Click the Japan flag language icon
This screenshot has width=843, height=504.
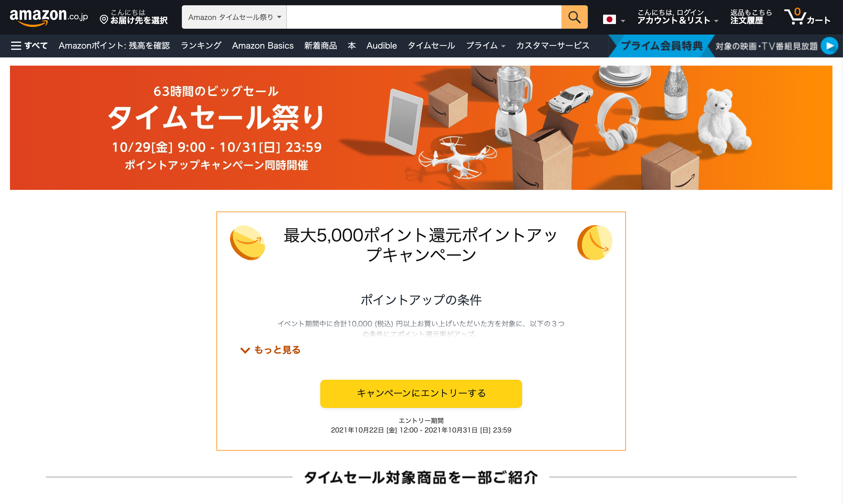tap(609, 19)
